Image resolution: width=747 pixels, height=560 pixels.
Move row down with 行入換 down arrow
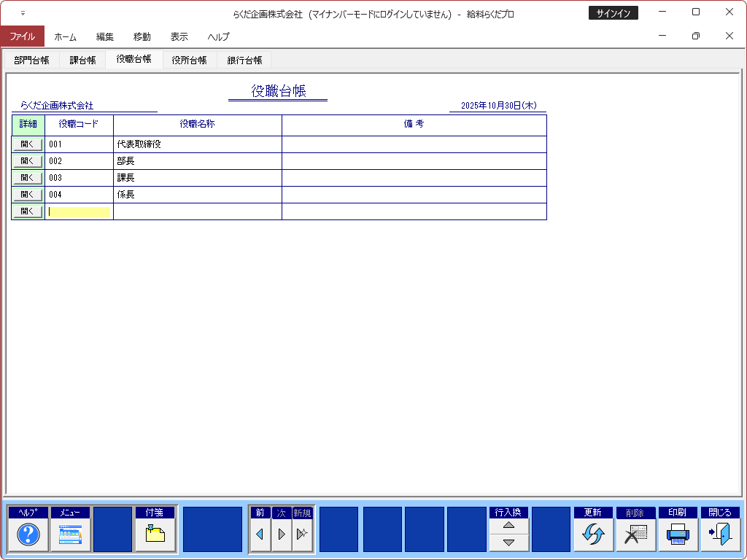509,542
